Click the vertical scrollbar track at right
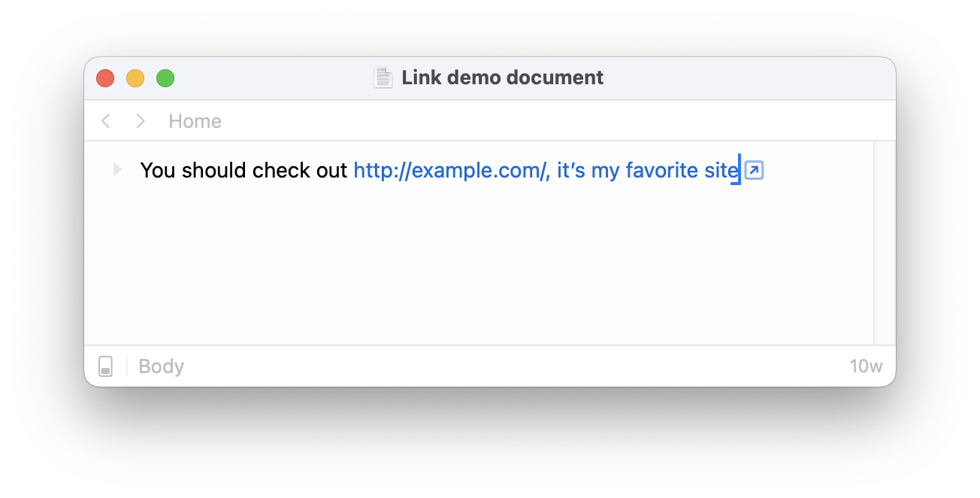Screen dimensions: 980x498 coord(885,243)
